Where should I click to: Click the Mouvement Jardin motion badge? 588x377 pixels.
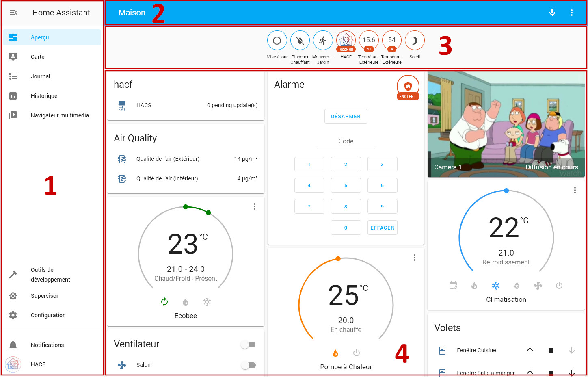(x=323, y=41)
